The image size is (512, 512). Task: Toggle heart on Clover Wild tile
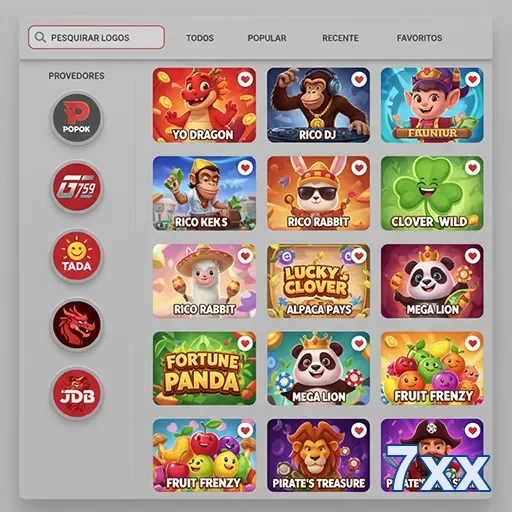coord(473,167)
